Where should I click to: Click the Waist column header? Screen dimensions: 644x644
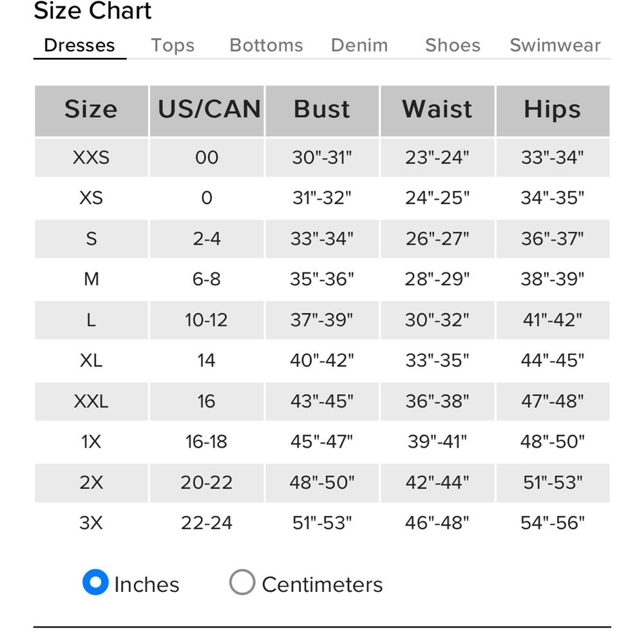437,109
